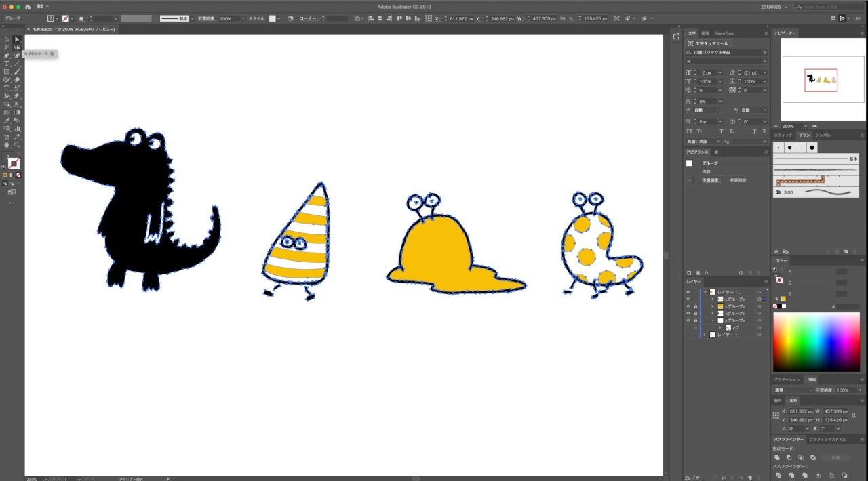Click the 不透明度 link in Appearance panel
Viewport: 868px width, 481px height.
pos(711,181)
